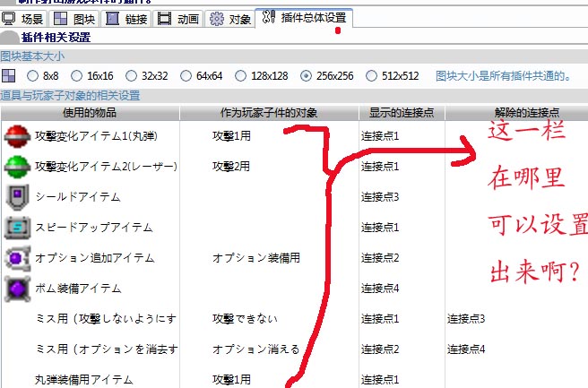Click the green orb 攻撃変化アイテム2 icon

tap(17, 167)
